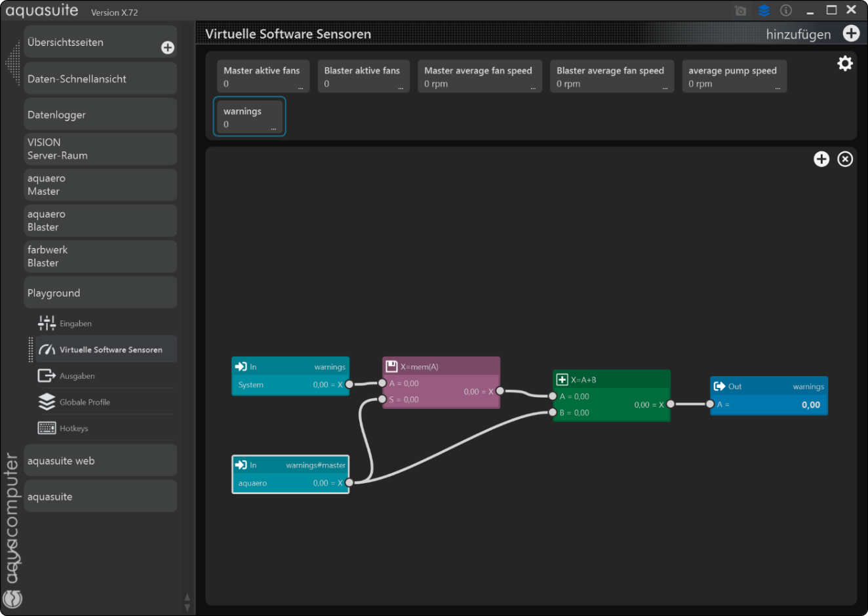
Task: Open Globale Profile entry
Action: (x=85, y=402)
